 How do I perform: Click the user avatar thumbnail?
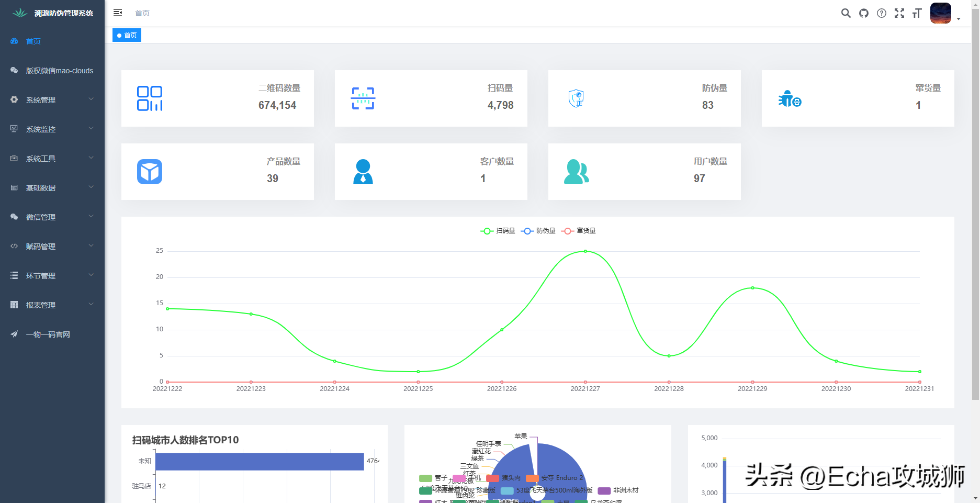tap(941, 13)
